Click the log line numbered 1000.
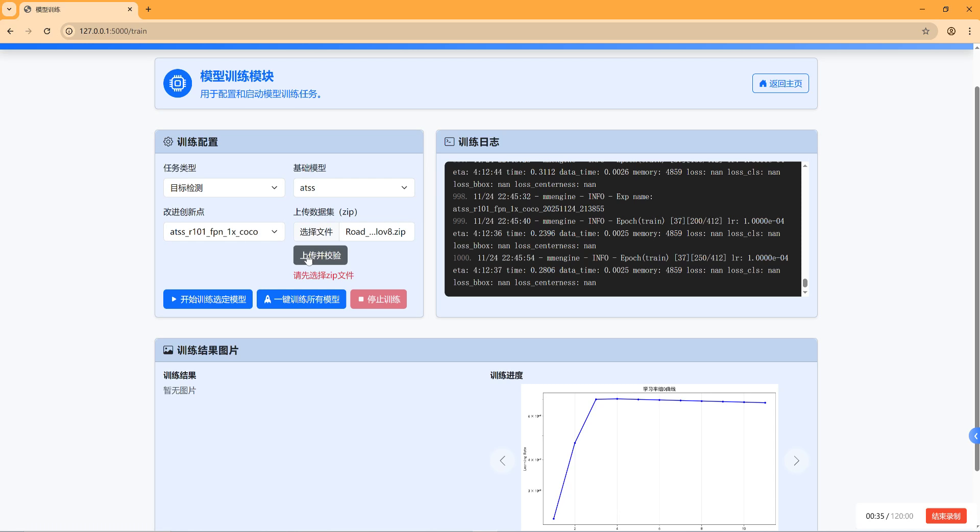Viewport: 980px width, 532px height. coord(620,270)
